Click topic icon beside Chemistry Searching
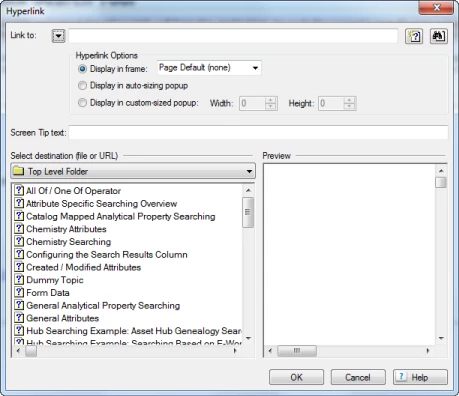 coord(19,241)
